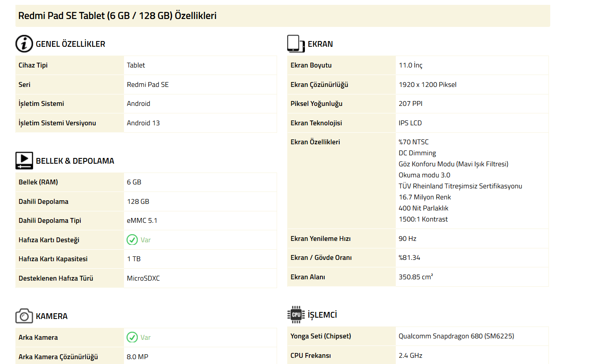Click the 400 Nit Parlaklık line
Image resolution: width=597 pixels, height=364 pixels.
(x=424, y=208)
